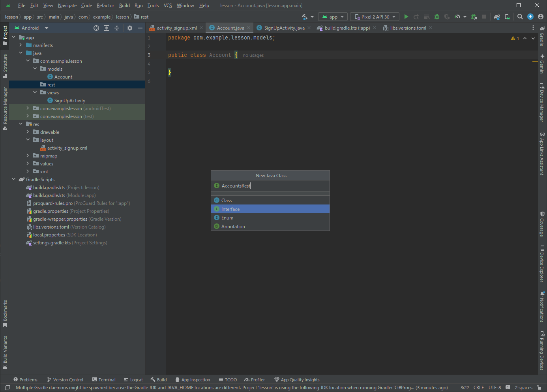Viewport: 547px width, 392px height.
Task: Open the Profile app gauge icon
Action: coord(457,17)
